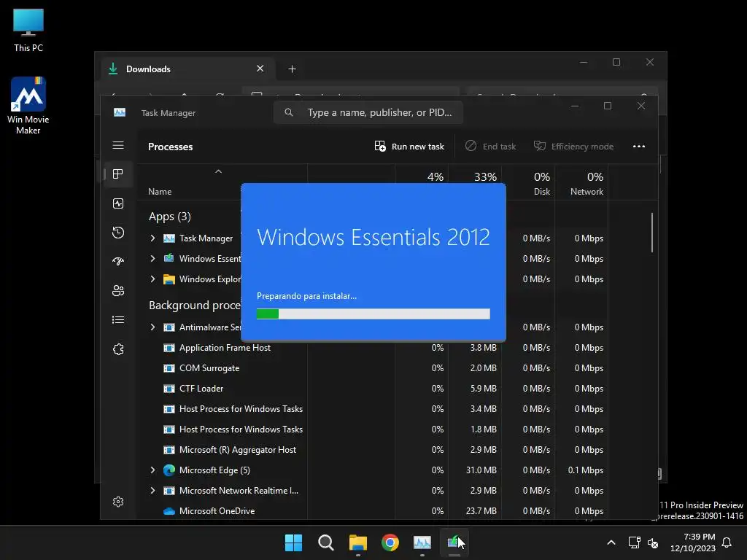Open Users sidebar icon
The height and width of the screenshot is (560, 747).
coord(118,290)
